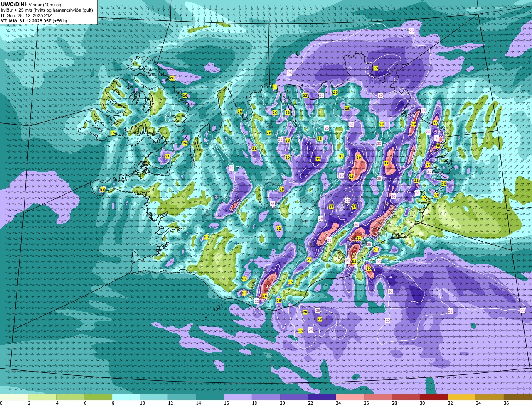Select the 2–4 m/s legend color band
Image resolution: width=532 pixels, height=406 pixels.
(42, 397)
